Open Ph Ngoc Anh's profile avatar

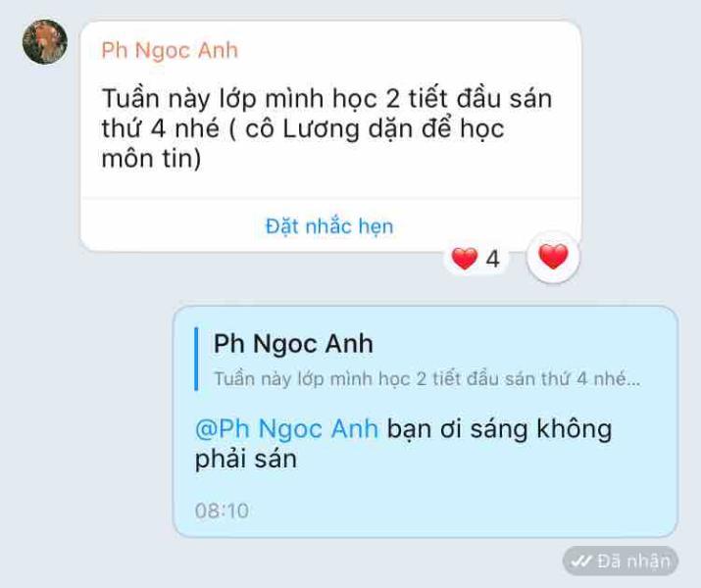(x=45, y=41)
